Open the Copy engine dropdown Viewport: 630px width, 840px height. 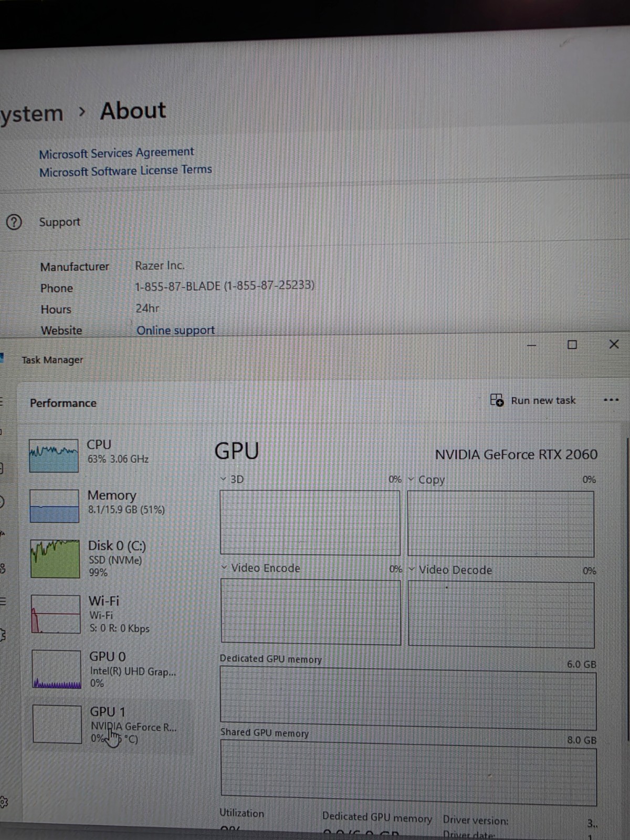pos(411,479)
